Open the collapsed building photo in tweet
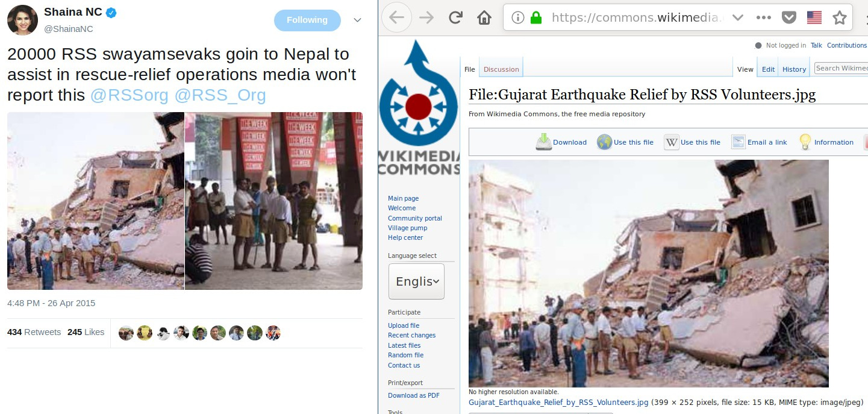The width and height of the screenshot is (868, 414). click(96, 201)
